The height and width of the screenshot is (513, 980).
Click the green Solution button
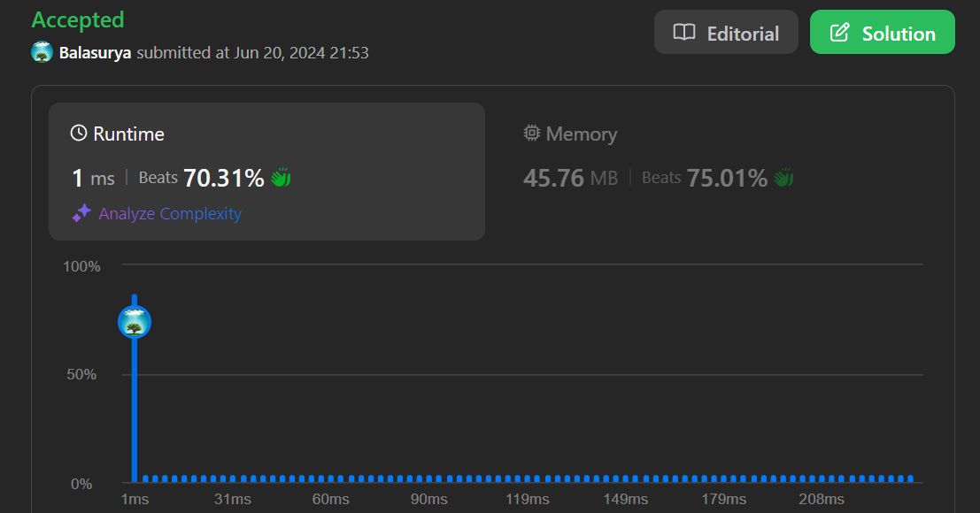point(882,33)
